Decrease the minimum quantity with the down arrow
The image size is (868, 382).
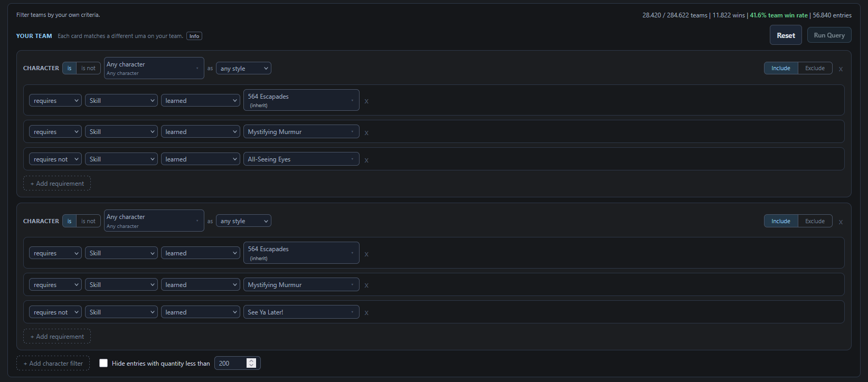(x=251, y=366)
